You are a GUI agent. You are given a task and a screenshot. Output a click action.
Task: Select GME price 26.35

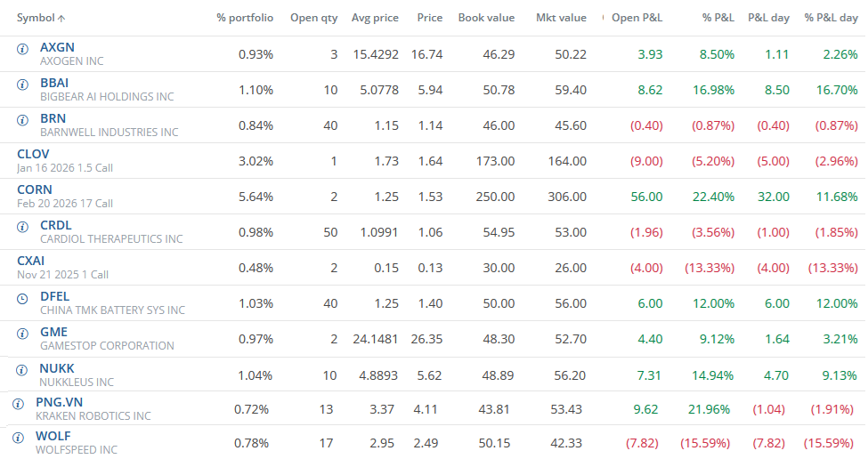pos(426,339)
